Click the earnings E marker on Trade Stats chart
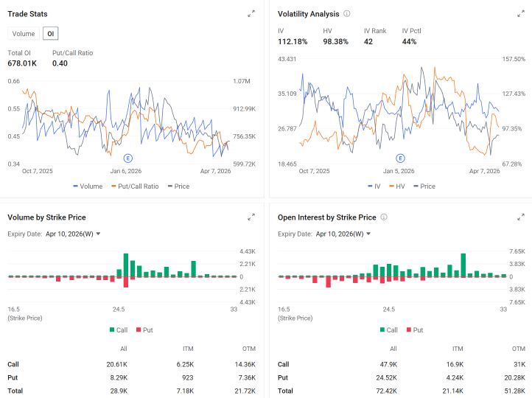 click(128, 158)
